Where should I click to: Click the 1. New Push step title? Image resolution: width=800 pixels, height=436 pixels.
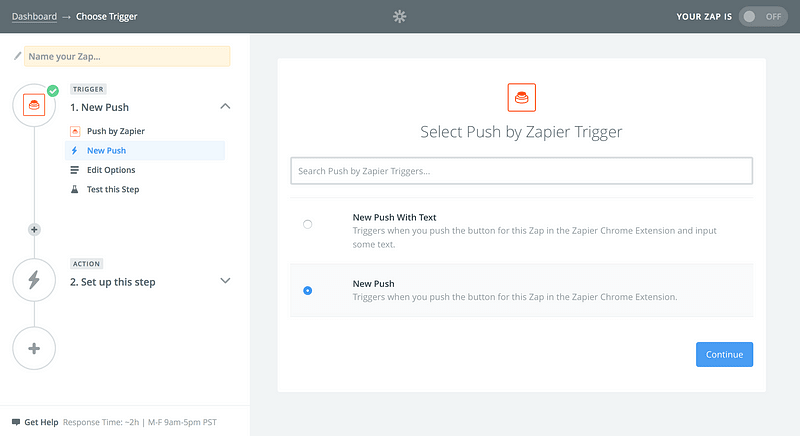click(99, 107)
